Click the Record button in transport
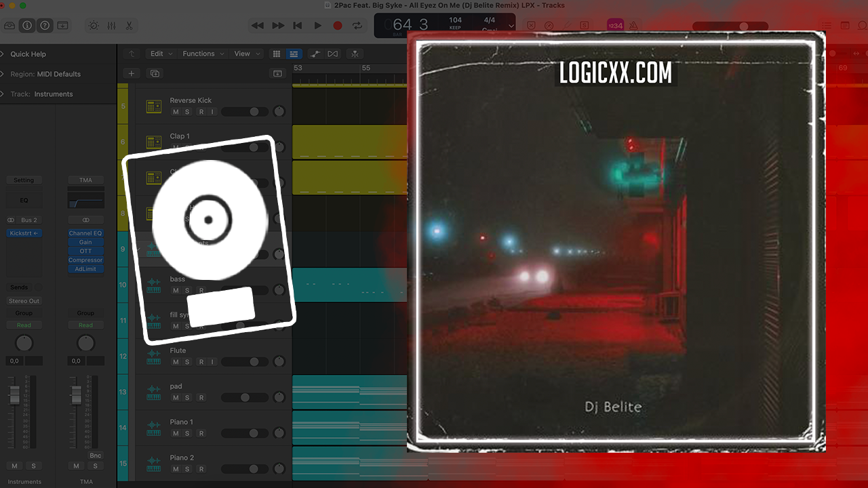 click(x=337, y=25)
